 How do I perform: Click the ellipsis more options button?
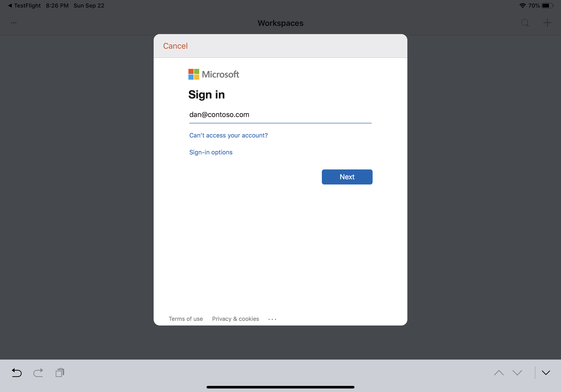273,319
